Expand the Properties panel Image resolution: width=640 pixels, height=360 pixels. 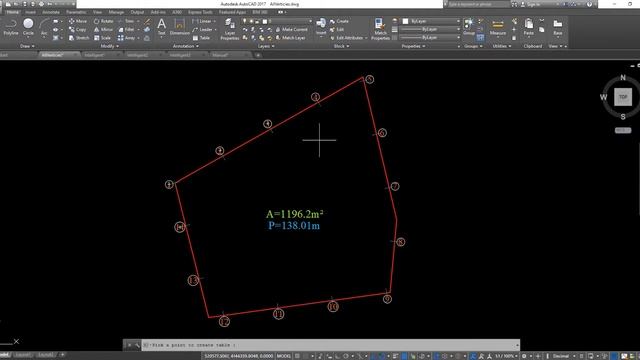coord(413,46)
